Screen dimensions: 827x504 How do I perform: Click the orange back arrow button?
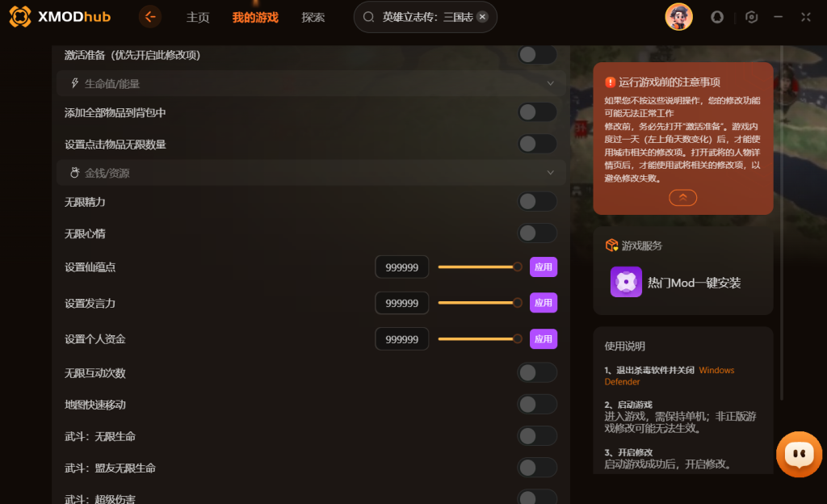pos(150,17)
